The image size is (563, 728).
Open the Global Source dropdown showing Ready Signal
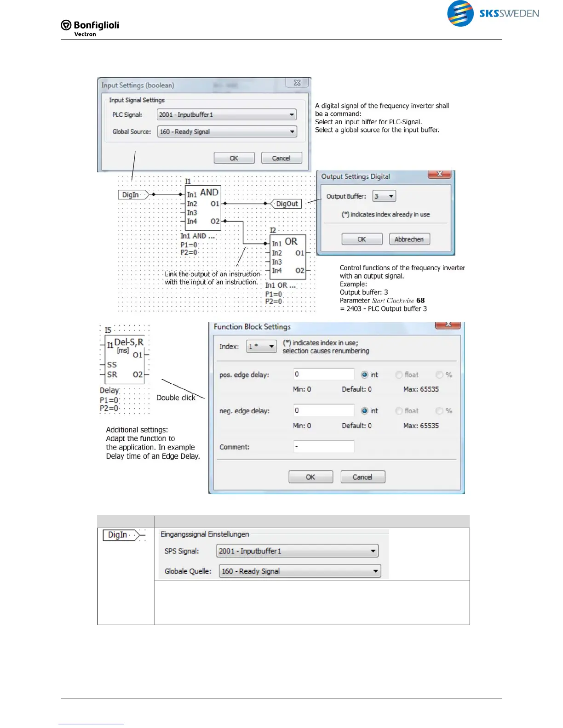pos(227,131)
